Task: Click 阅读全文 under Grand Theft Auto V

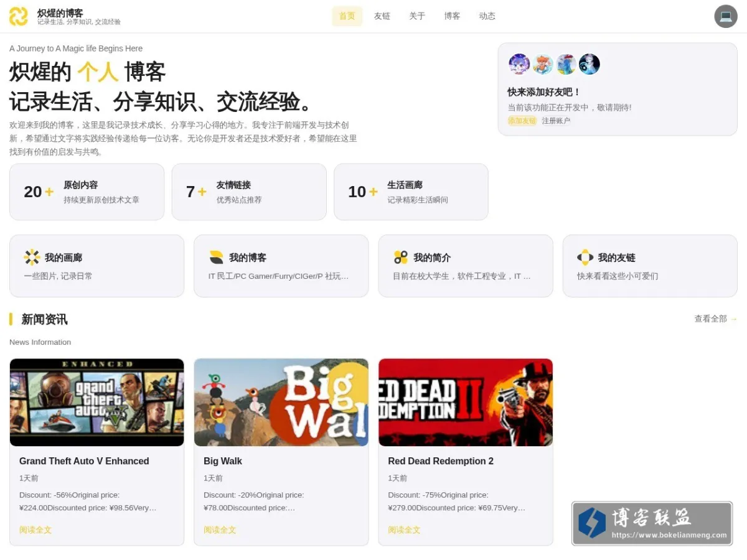Action: click(x=35, y=530)
